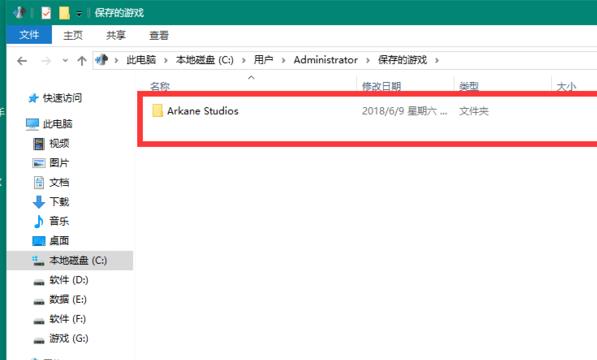Open the 文件 menu
597x360 pixels.
(29, 35)
